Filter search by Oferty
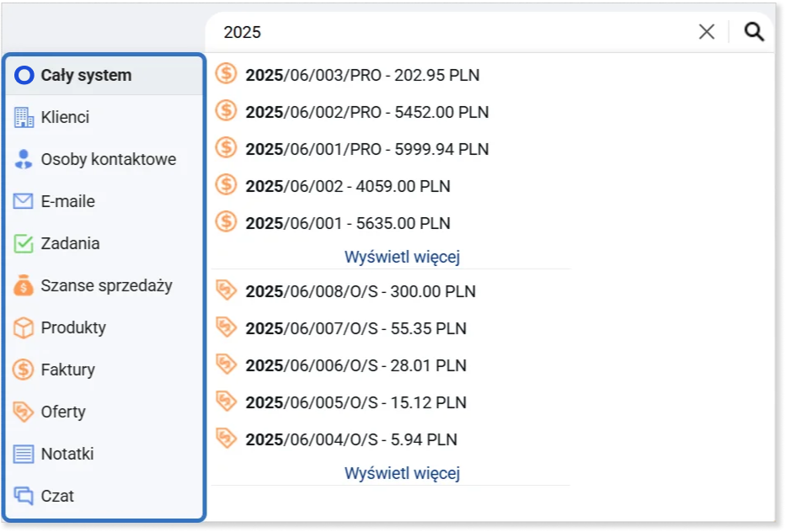This screenshot has height=532, width=786. [x=63, y=412]
